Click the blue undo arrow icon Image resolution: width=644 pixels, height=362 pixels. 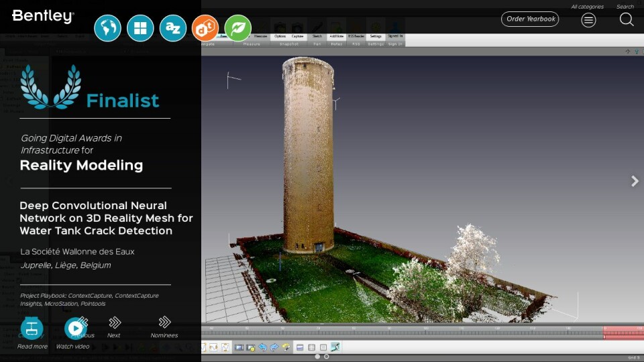(x=262, y=347)
